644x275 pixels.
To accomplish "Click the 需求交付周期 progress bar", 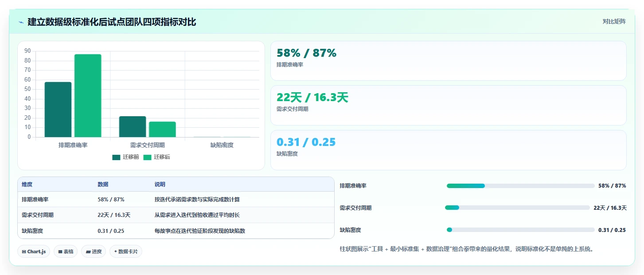I will [x=517, y=208].
